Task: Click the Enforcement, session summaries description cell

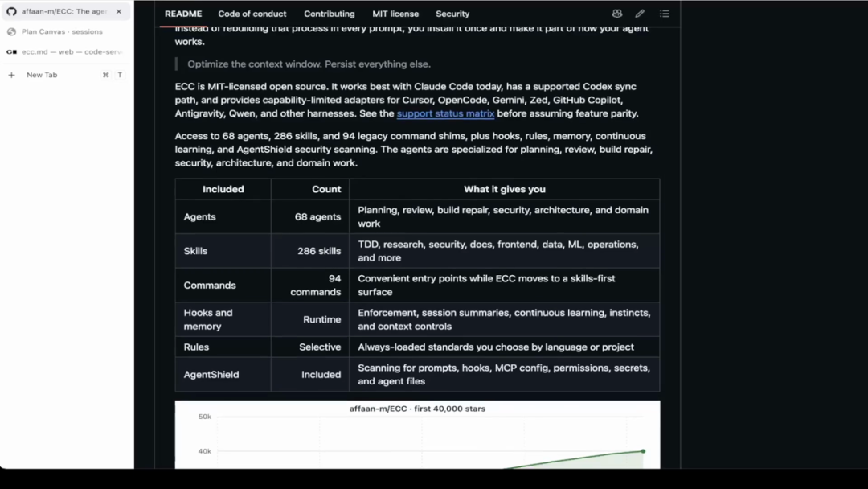Action: tap(504, 320)
